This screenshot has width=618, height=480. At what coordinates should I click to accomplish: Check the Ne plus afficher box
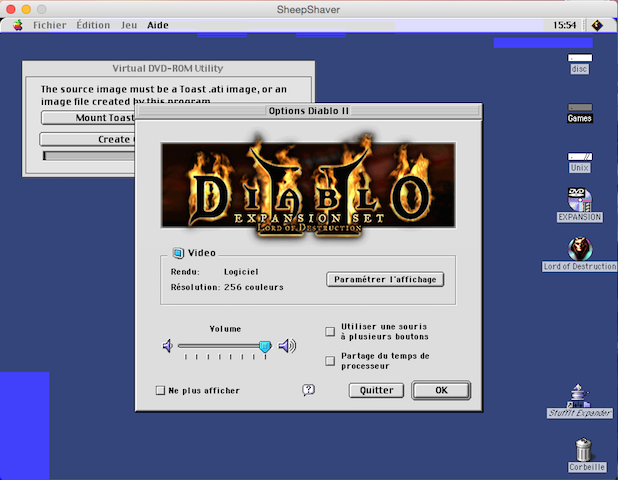coord(160,390)
